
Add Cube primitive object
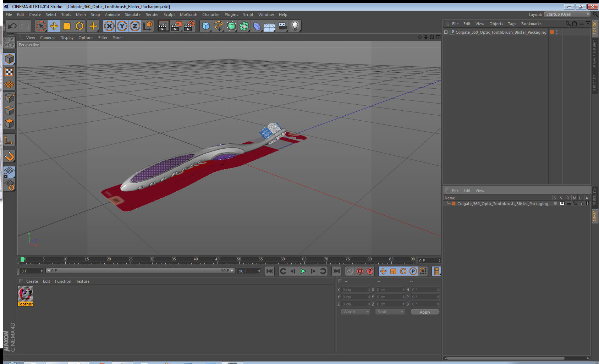(x=206, y=26)
